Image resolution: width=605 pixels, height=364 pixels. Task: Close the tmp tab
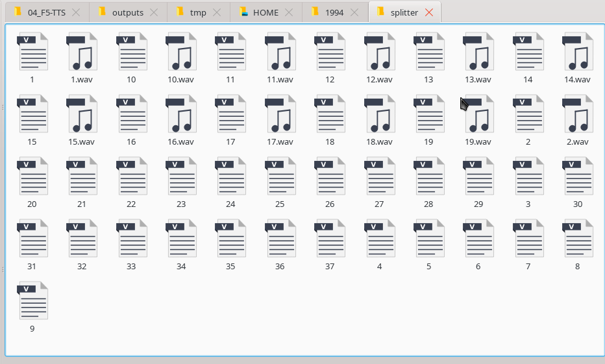(219, 12)
